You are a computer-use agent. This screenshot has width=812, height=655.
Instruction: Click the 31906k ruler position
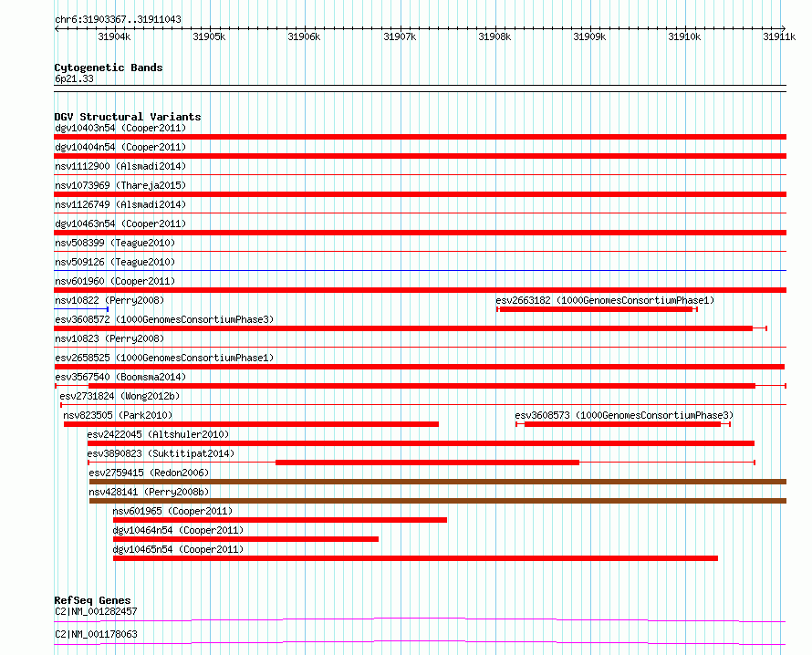(x=304, y=36)
